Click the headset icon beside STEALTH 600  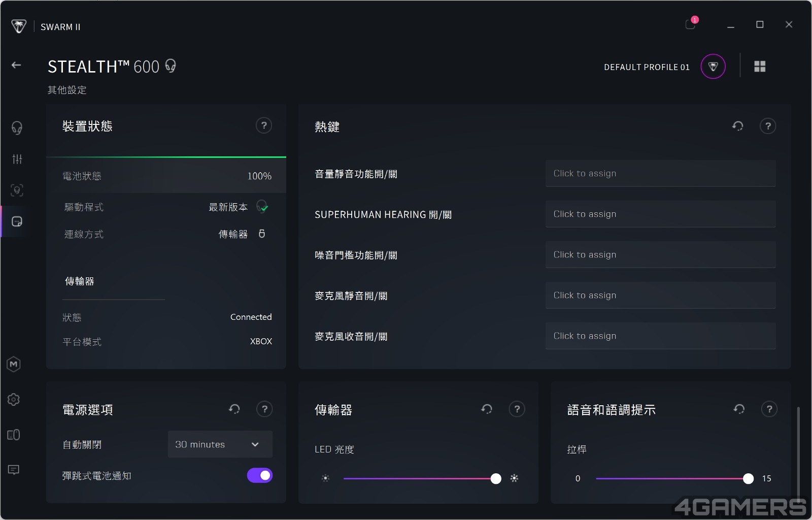coord(171,66)
